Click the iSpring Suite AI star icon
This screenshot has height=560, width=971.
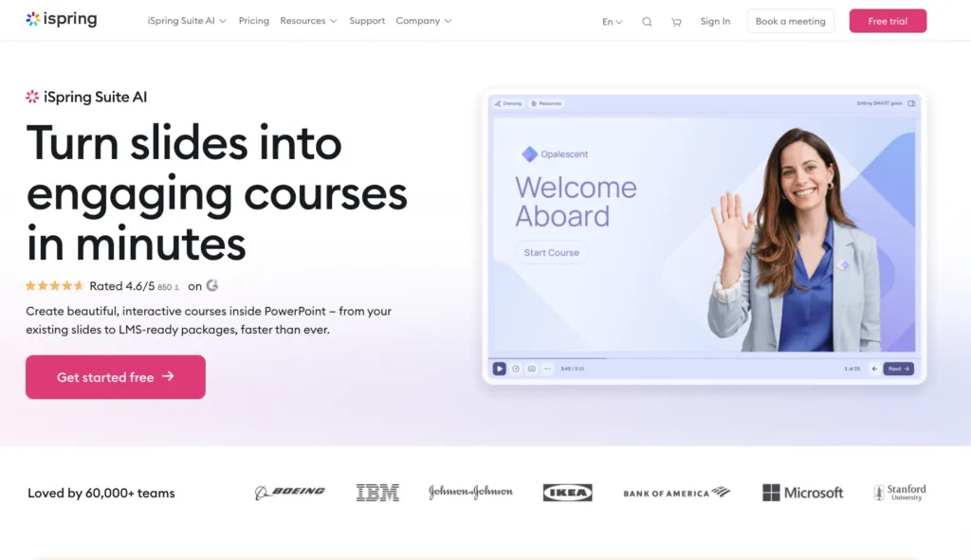32,97
